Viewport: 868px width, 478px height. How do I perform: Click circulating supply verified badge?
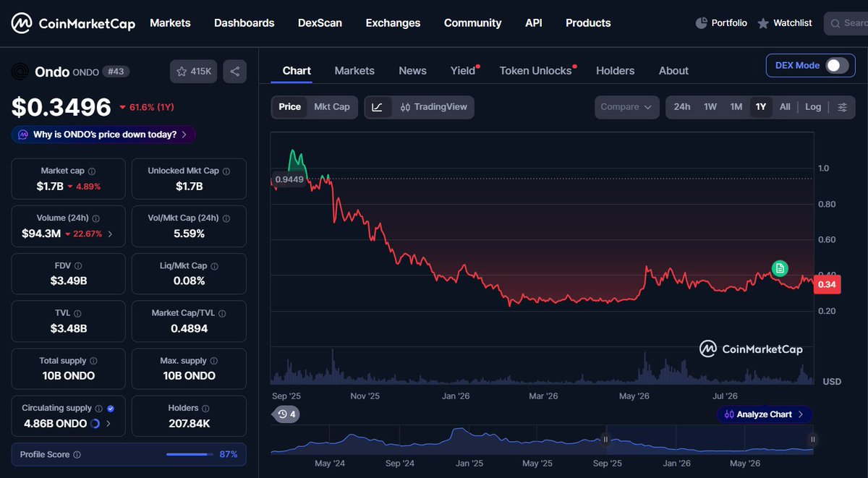[110, 409]
